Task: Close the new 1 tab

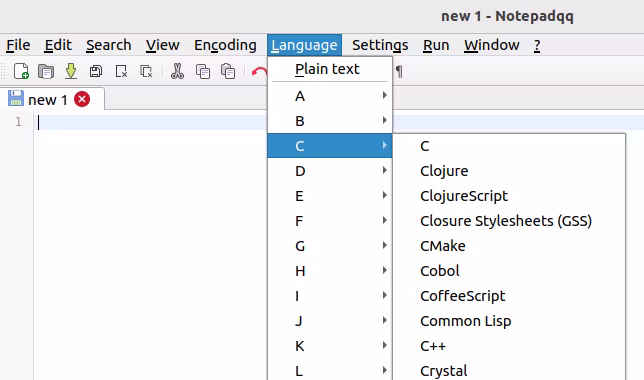Action: click(x=82, y=99)
